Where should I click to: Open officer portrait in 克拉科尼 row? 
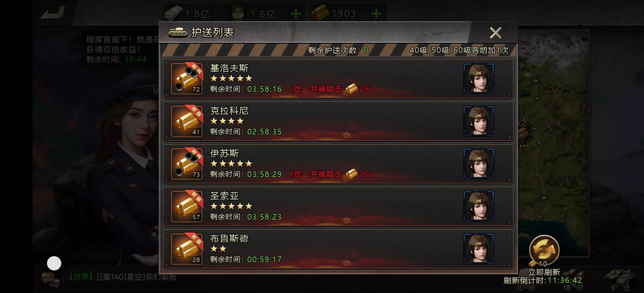[x=479, y=121]
